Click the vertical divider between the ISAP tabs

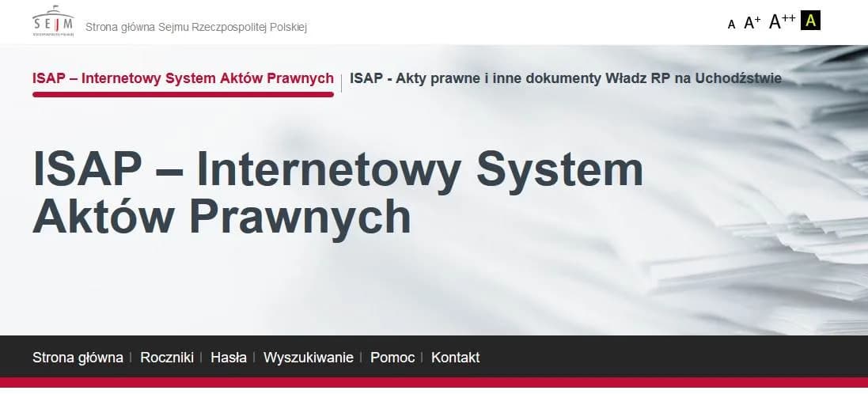pos(342,81)
